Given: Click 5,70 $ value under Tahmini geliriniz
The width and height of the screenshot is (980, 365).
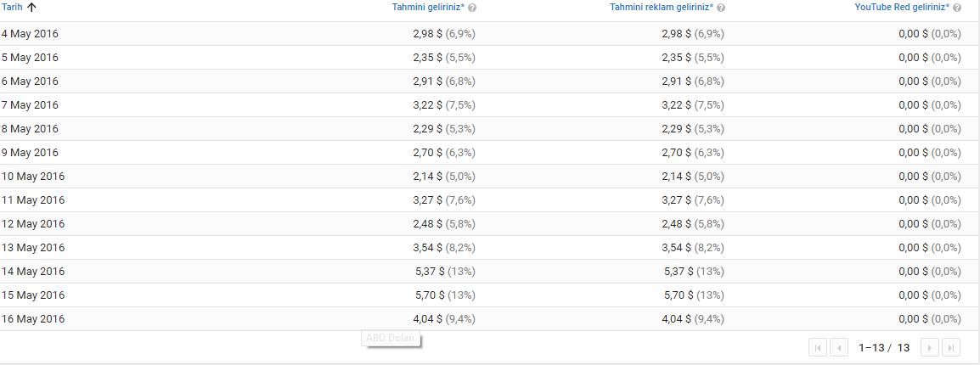Looking at the screenshot, I should tap(427, 295).
